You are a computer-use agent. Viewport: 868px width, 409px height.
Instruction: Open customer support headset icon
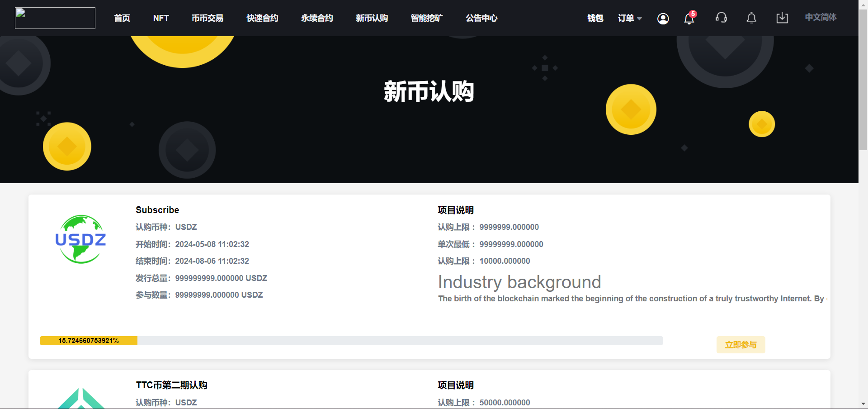tap(721, 18)
